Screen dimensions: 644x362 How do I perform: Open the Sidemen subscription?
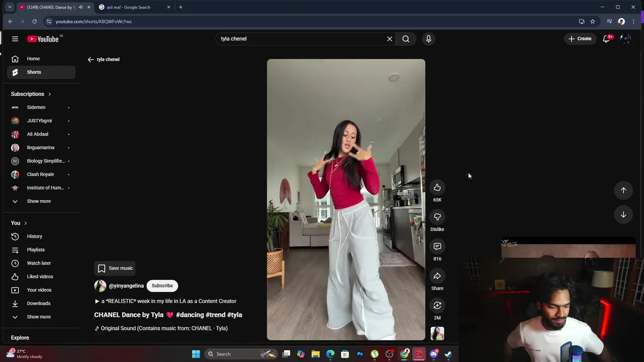(41, 107)
